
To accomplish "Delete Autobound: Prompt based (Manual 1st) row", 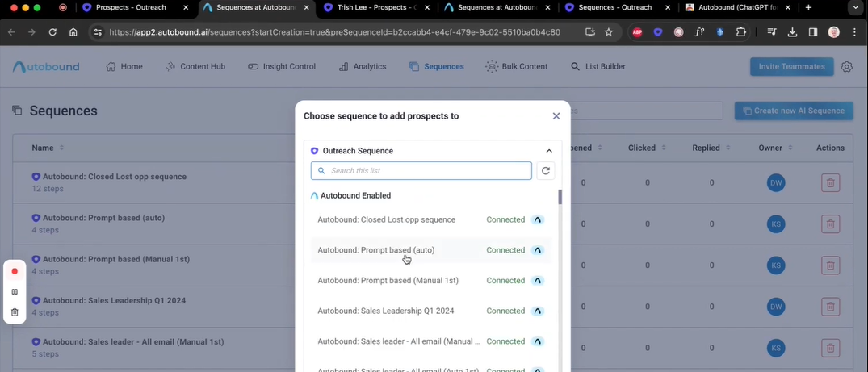I will click(830, 265).
